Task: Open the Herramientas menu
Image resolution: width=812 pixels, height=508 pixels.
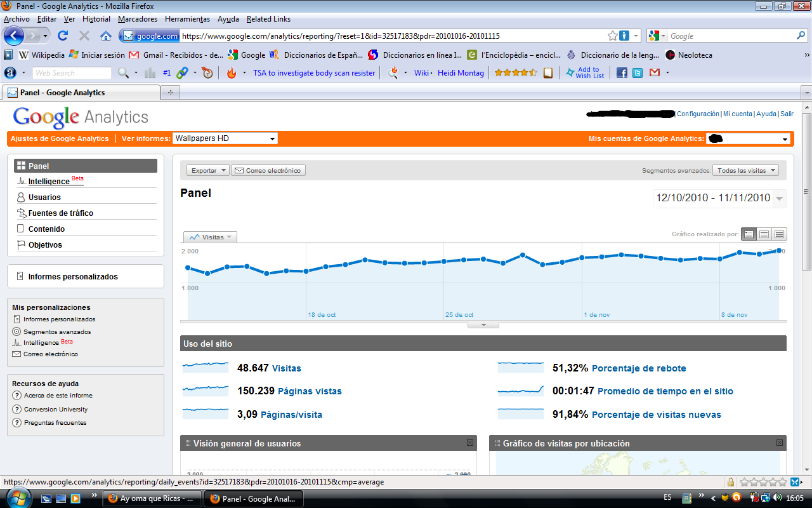Action: [x=187, y=19]
